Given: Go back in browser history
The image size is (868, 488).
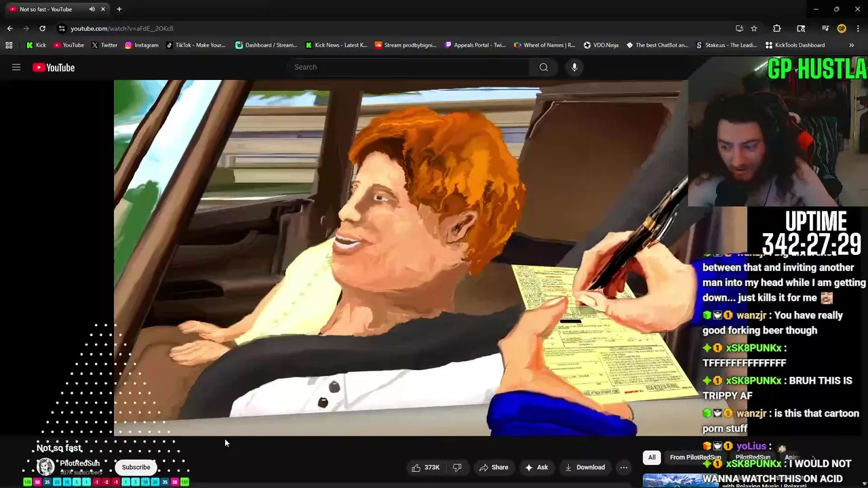Looking at the screenshot, I should (x=9, y=28).
